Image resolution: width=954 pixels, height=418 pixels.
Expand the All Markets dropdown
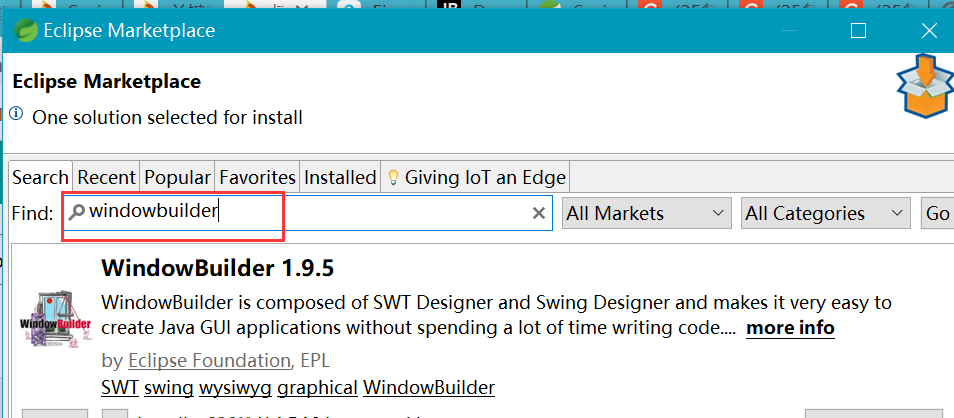pos(646,214)
